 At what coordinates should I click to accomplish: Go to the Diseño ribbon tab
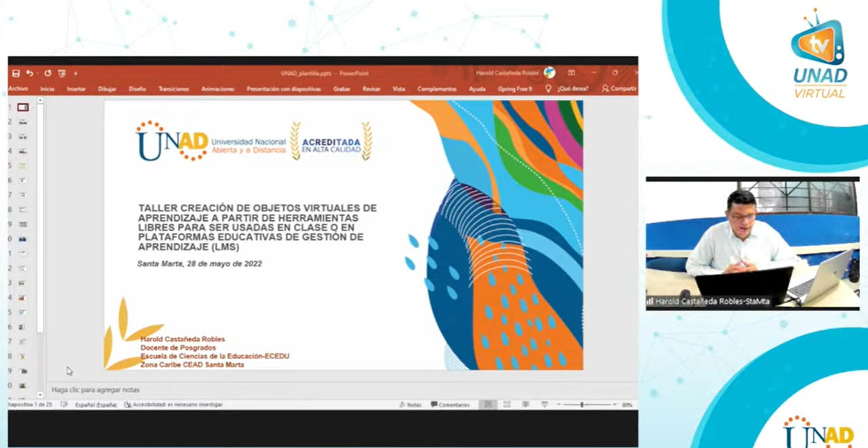(x=137, y=89)
